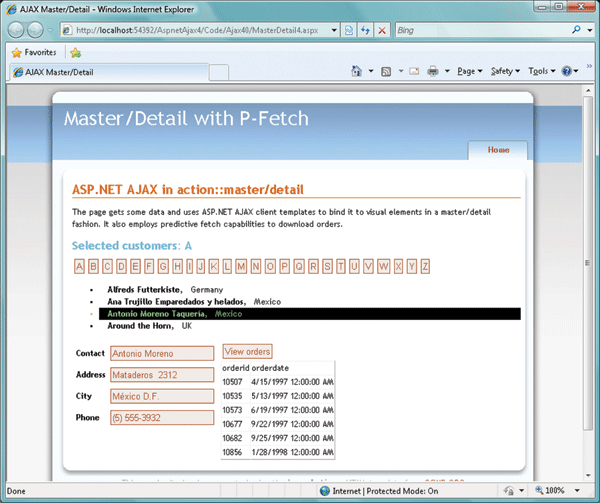Click order id 10677 in orders table

pos(232,424)
